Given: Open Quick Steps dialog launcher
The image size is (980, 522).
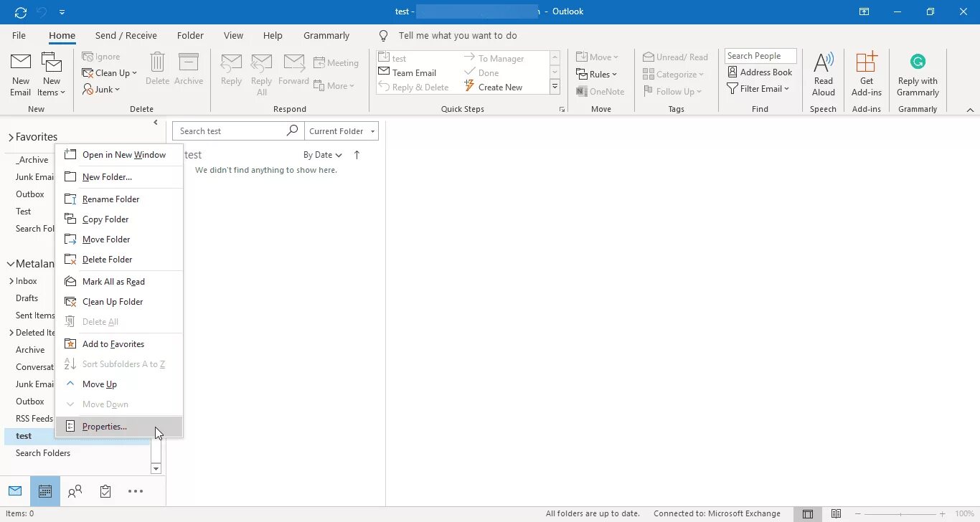Looking at the screenshot, I should (x=562, y=110).
